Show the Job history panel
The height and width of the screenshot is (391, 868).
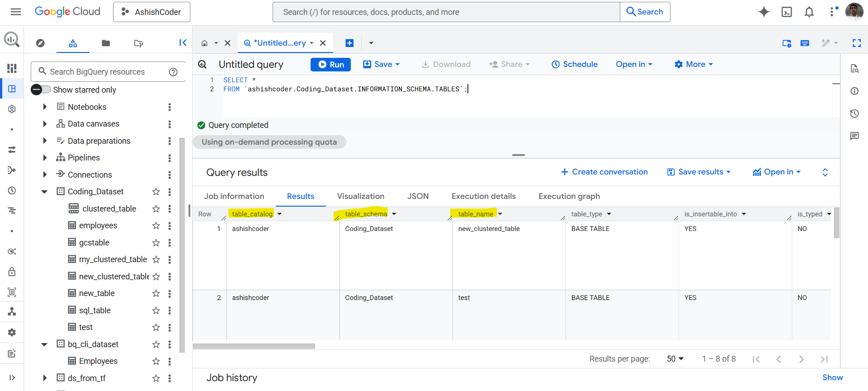pyautogui.click(x=833, y=377)
